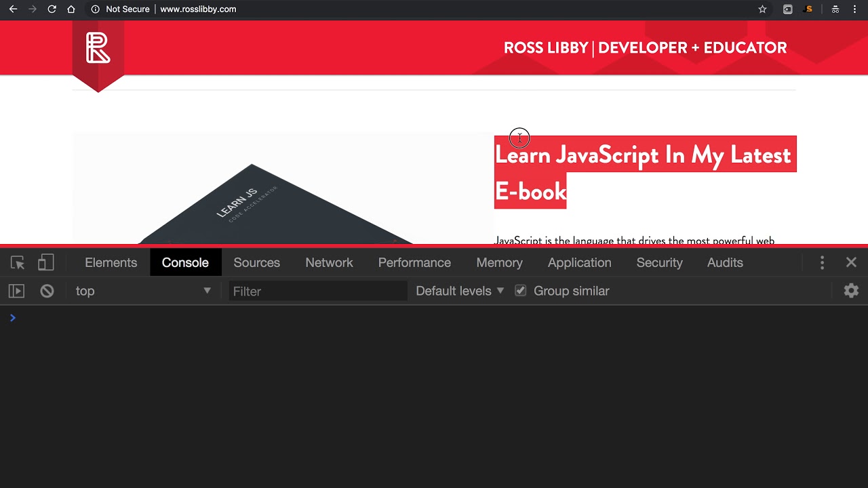Switch to the Network tab
Image resolution: width=868 pixels, height=488 pixels.
pos(330,262)
